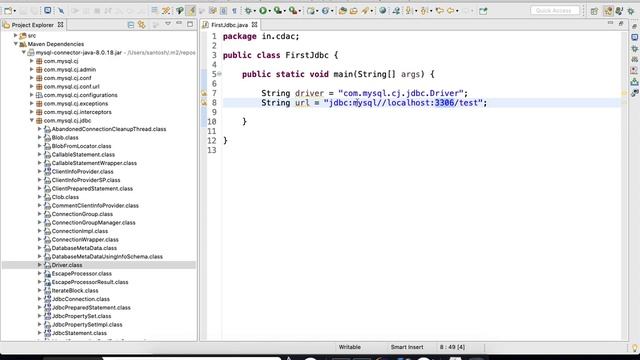Select DatabaseMetaData.class in the tree
Viewport: 640px width, 360px height.
[x=84, y=248]
